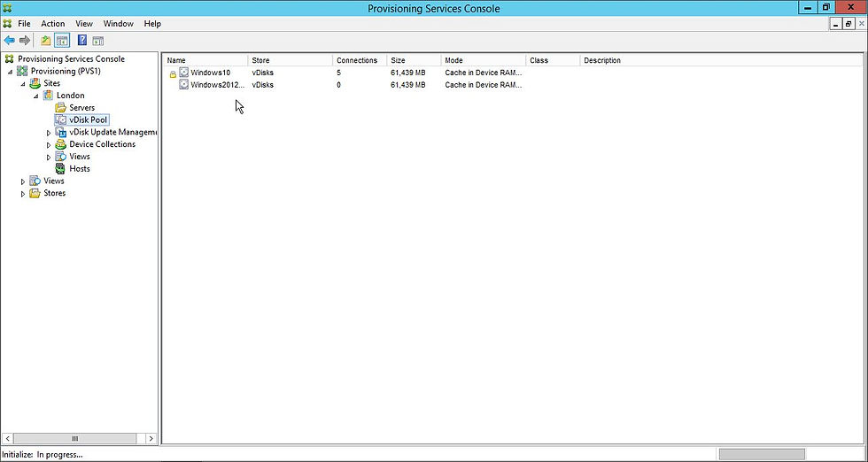Image resolution: width=868 pixels, height=462 pixels.
Task: Click the disk icon of Windows2012 row
Action: (x=184, y=85)
